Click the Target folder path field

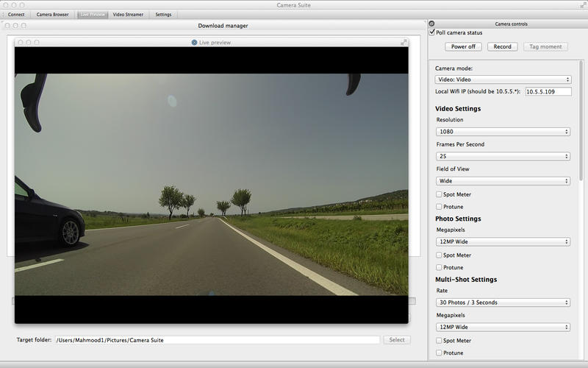coord(217,340)
